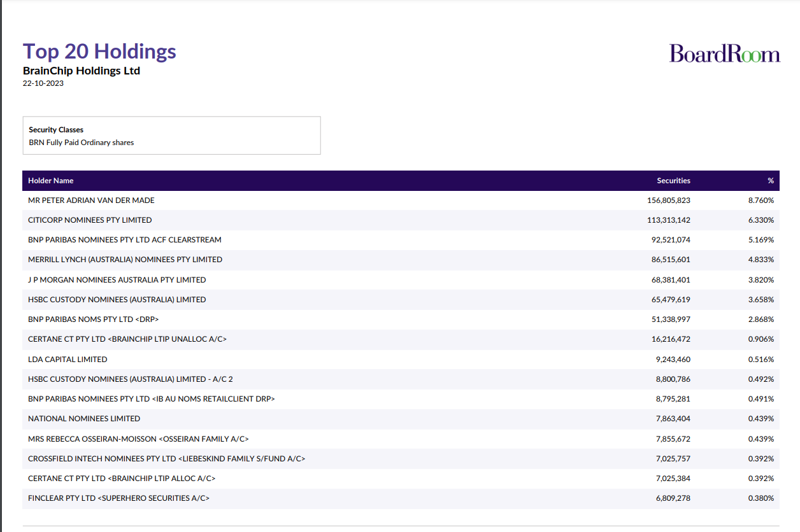
Task: Select the Citicorp Nominees Pty Limited row
Action: [90, 220]
